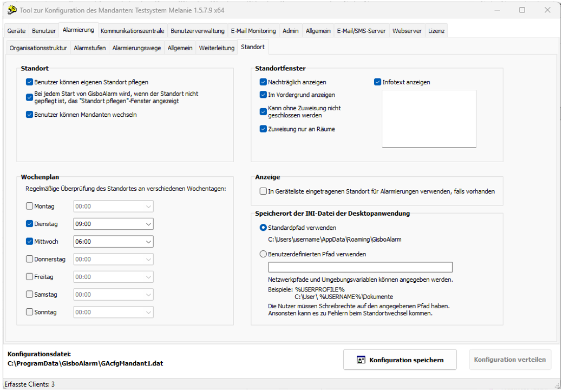
Task: Click Konfiguration verteilen button
Action: (510, 360)
